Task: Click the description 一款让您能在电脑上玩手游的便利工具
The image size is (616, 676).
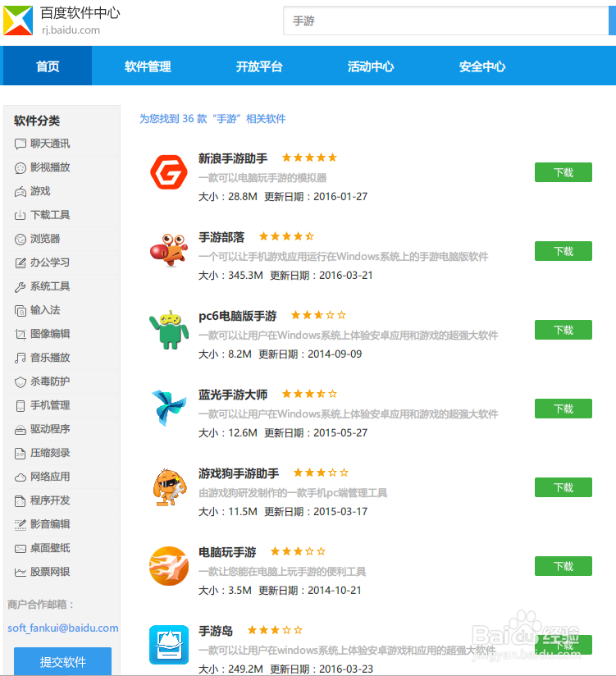Action: click(282, 572)
